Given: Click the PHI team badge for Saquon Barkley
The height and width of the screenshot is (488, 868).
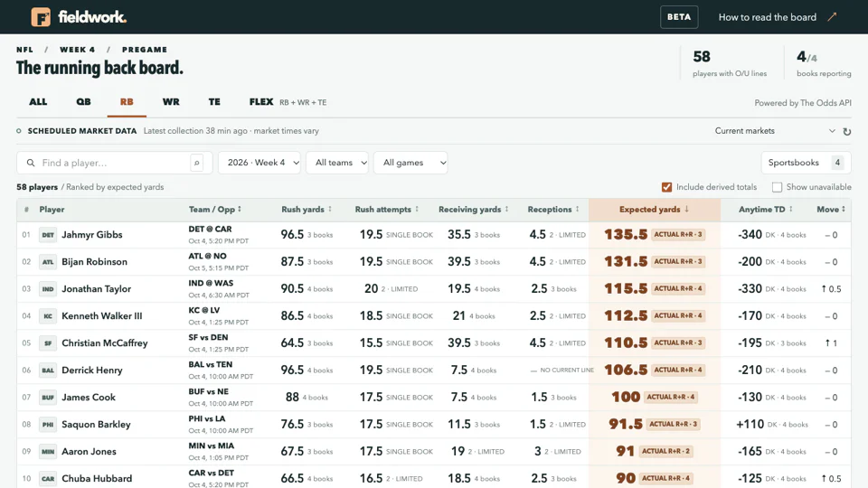Looking at the screenshot, I should pyautogui.click(x=48, y=425).
